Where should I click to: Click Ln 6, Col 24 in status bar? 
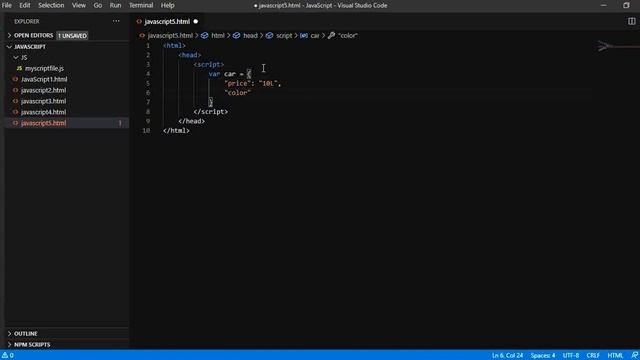[x=507, y=355]
